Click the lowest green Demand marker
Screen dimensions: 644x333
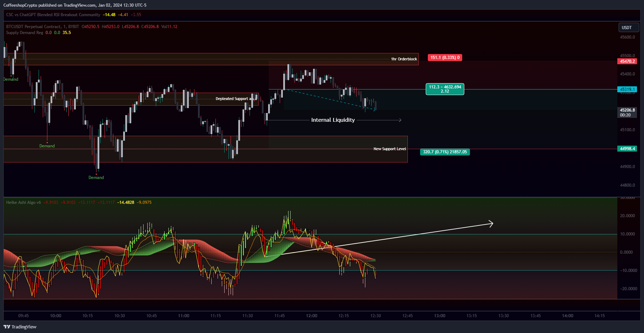[96, 178]
